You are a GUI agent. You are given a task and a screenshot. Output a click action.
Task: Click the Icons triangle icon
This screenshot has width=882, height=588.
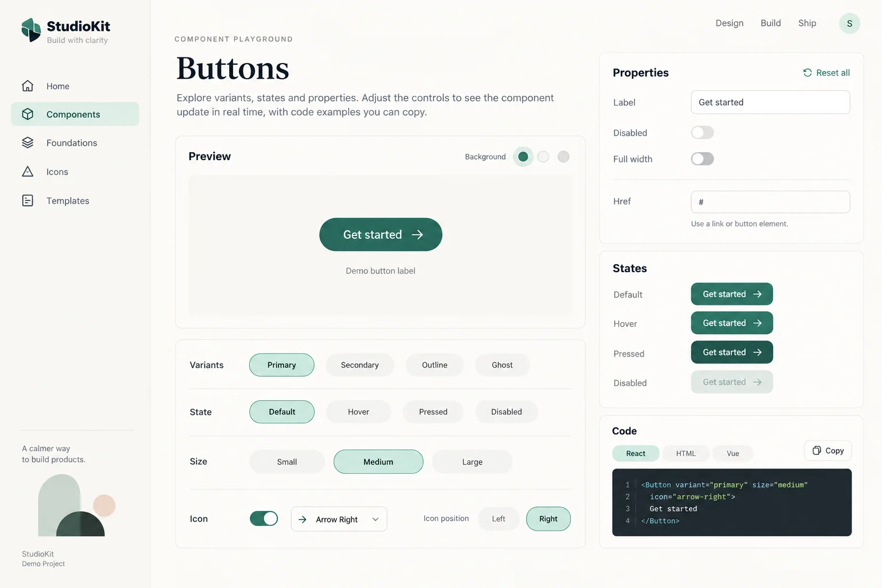click(x=28, y=171)
